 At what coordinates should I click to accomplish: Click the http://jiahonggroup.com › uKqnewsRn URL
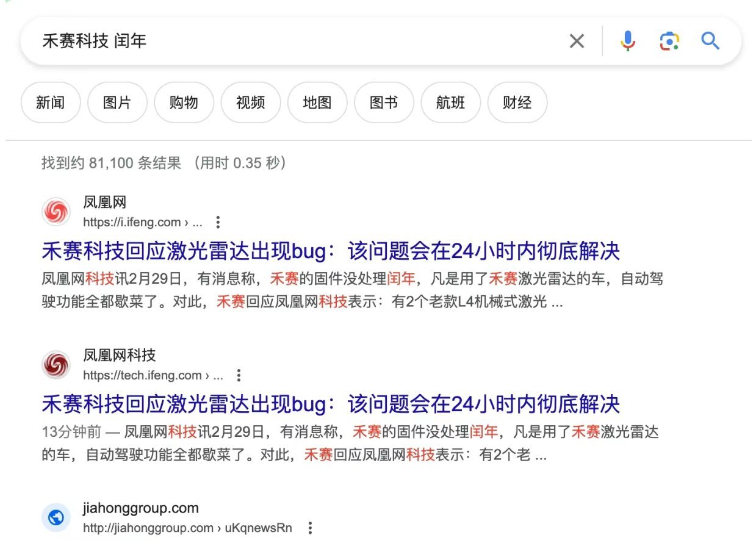187,528
